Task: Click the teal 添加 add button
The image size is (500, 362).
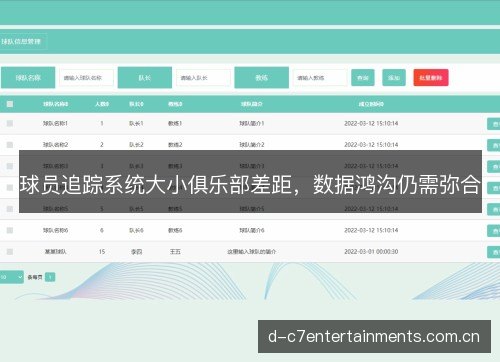Action: click(x=394, y=78)
